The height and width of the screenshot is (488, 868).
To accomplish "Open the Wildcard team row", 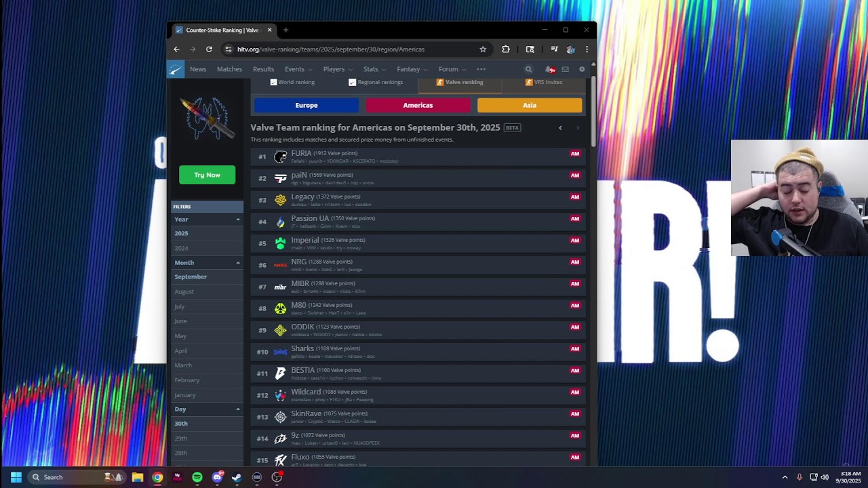I will (418, 395).
